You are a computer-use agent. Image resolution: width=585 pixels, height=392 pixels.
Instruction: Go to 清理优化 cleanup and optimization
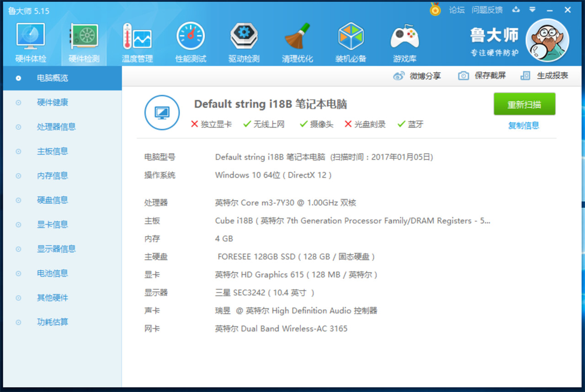click(298, 43)
